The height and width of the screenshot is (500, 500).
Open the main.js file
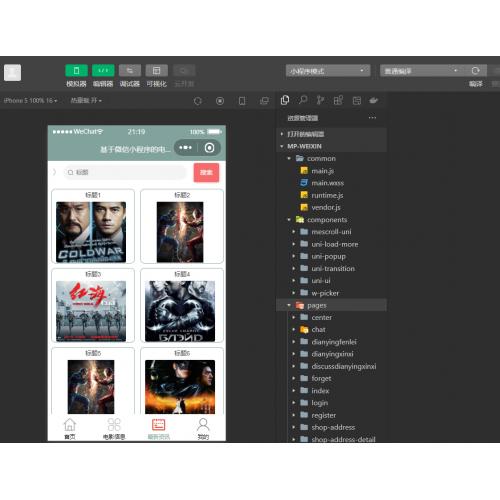pos(332,171)
